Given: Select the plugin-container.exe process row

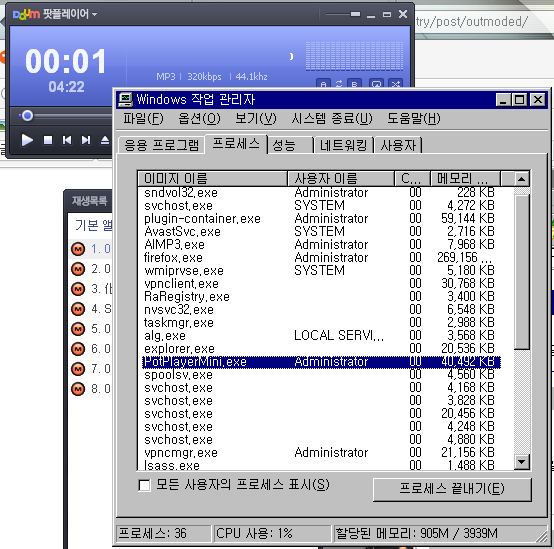Looking at the screenshot, I should [x=321, y=219].
